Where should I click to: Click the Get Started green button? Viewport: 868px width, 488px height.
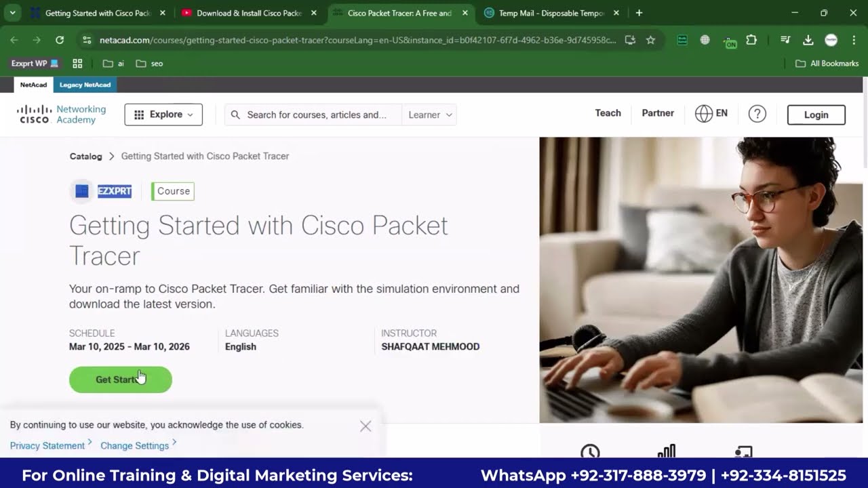point(121,380)
